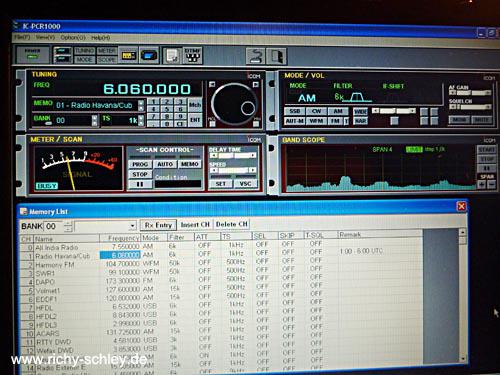Click the Rx Entry button
The image size is (500, 375).
[158, 225]
